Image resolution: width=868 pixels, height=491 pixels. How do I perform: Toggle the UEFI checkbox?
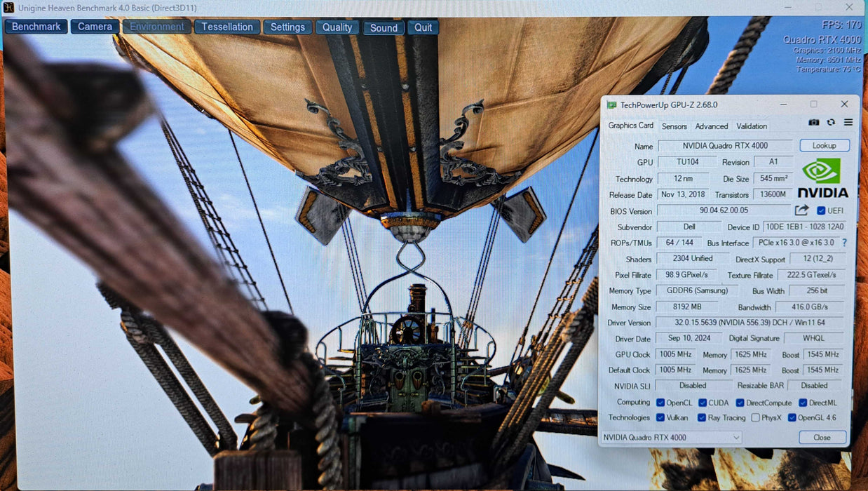[x=821, y=210]
